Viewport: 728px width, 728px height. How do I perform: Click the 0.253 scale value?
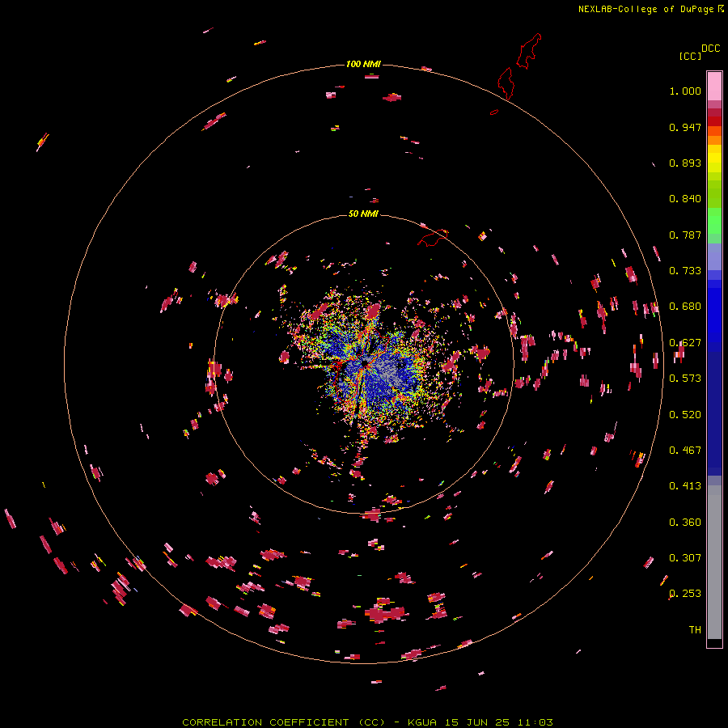[685, 594]
